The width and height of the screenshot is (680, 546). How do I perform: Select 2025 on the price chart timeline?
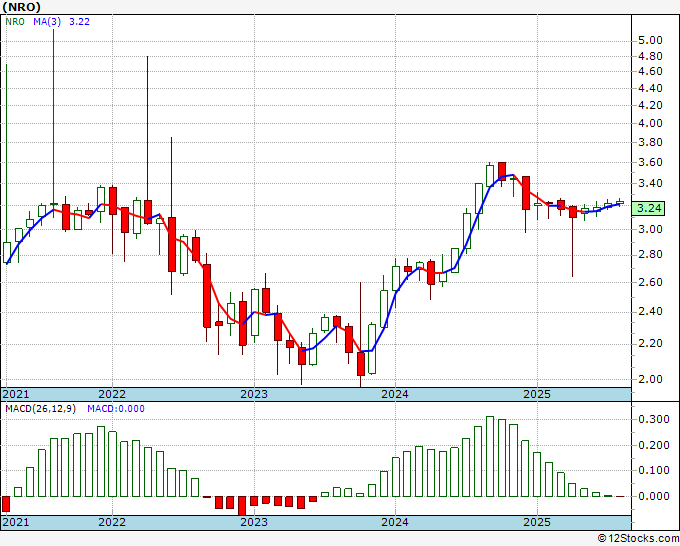(x=537, y=394)
